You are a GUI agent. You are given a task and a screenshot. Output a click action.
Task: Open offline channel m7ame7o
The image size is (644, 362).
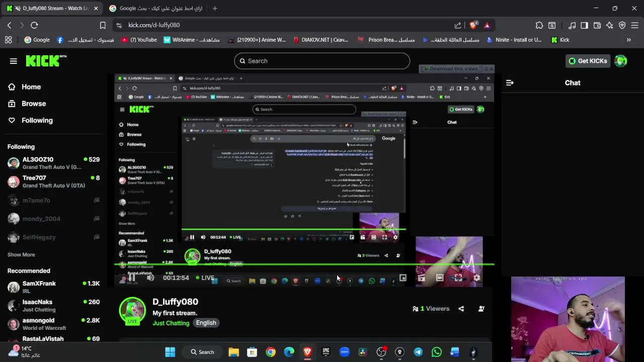[53, 200]
